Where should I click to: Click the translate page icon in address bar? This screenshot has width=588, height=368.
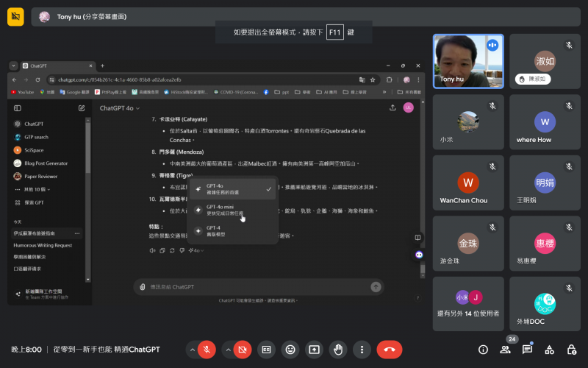pos(362,79)
